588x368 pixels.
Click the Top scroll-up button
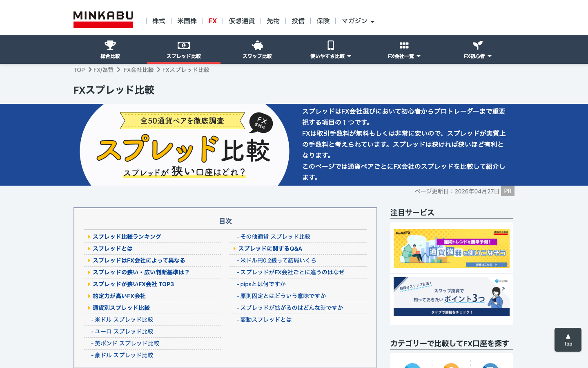568,340
